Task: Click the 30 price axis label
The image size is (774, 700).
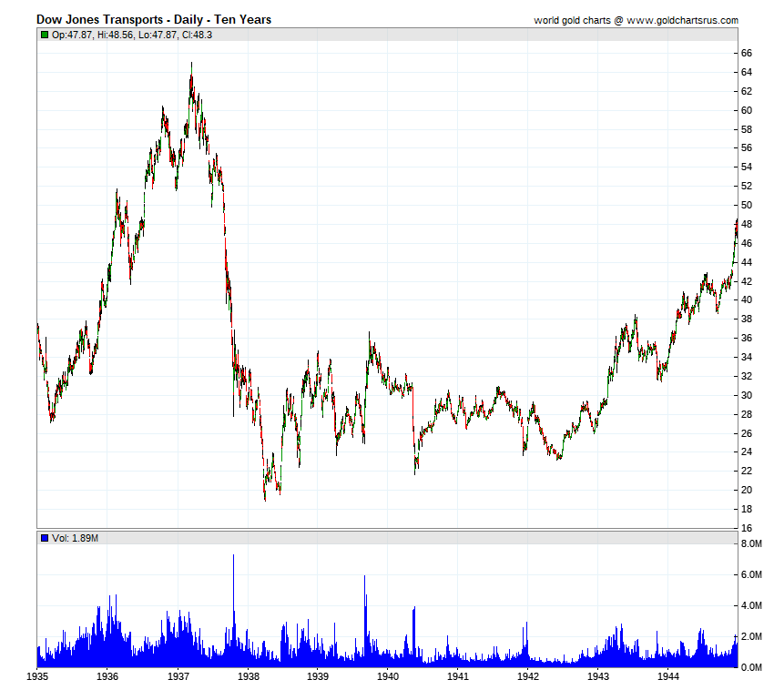Action: (747, 396)
